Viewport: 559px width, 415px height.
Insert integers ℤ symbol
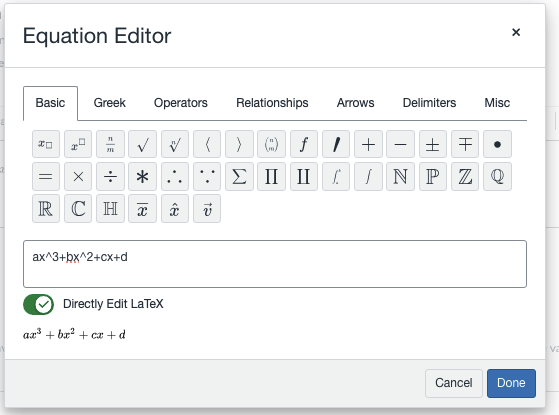tap(465, 176)
